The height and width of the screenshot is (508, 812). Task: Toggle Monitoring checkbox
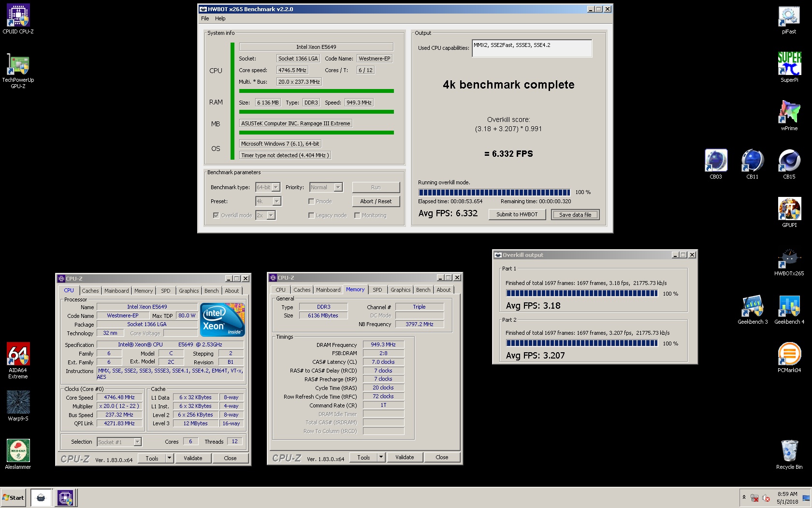click(357, 215)
